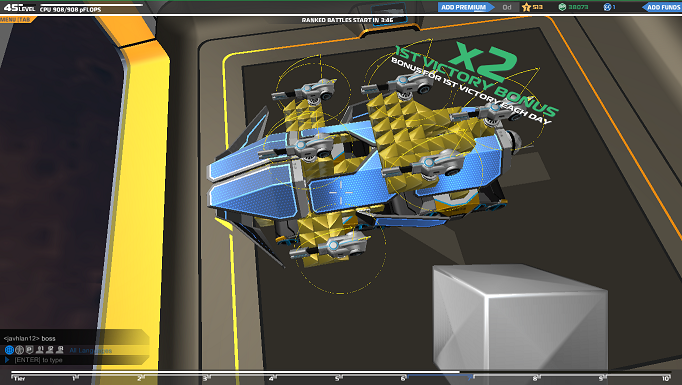Click the blue galaxy cash currency icon
Viewport: 682px width, 385px height.
pos(607,7)
